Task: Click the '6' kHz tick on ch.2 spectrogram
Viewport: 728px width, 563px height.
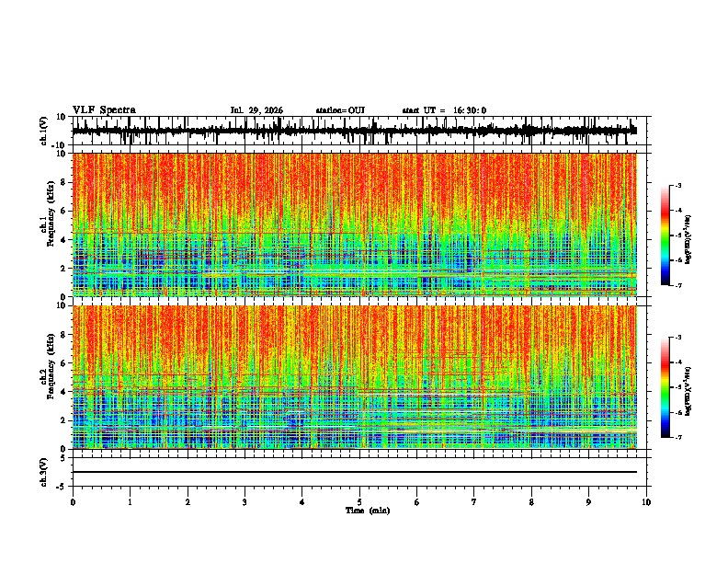Action: click(64, 362)
